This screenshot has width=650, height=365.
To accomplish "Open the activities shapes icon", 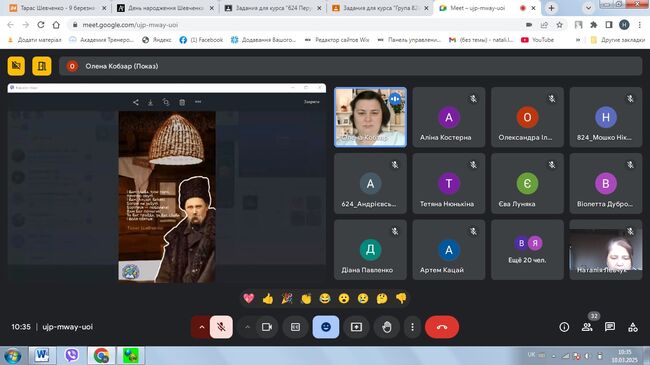I will [x=633, y=327].
